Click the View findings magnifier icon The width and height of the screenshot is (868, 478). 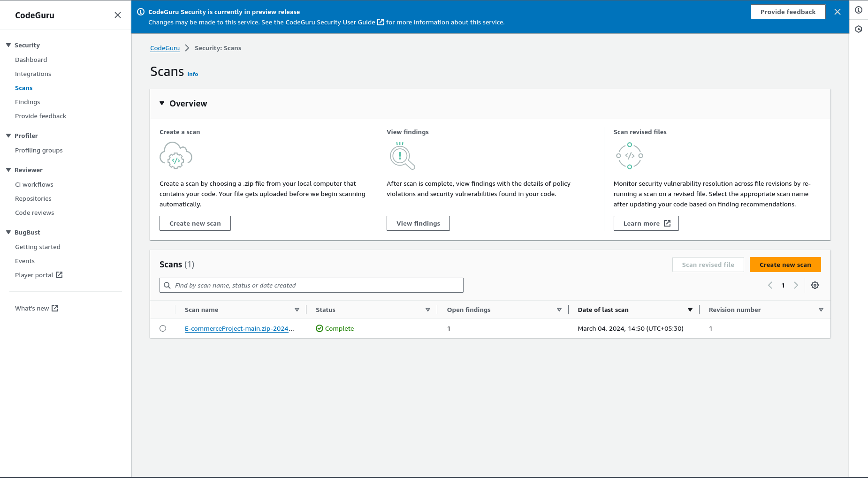(x=402, y=156)
